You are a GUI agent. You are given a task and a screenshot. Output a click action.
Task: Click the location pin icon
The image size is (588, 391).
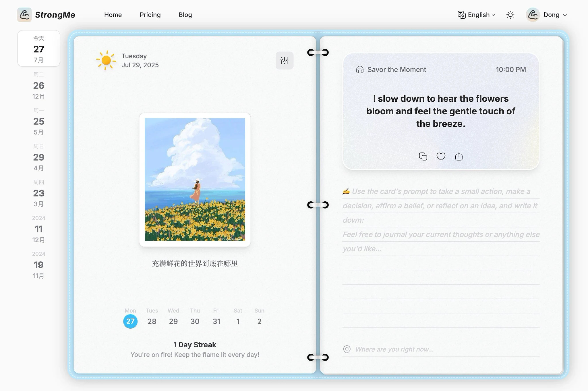click(x=347, y=349)
